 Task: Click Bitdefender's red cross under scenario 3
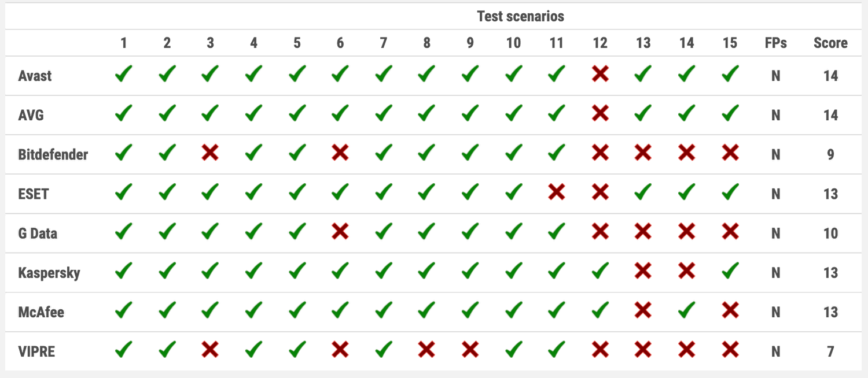[210, 153]
